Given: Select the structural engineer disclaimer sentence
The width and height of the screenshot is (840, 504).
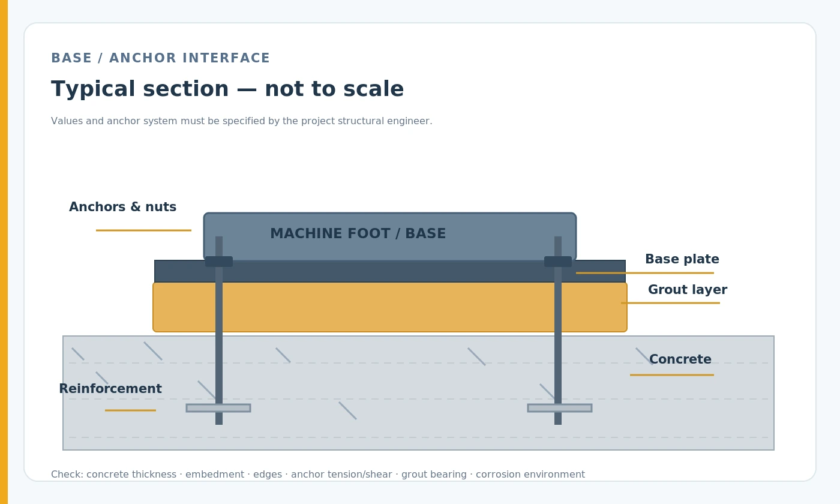Looking at the screenshot, I should [241, 122].
